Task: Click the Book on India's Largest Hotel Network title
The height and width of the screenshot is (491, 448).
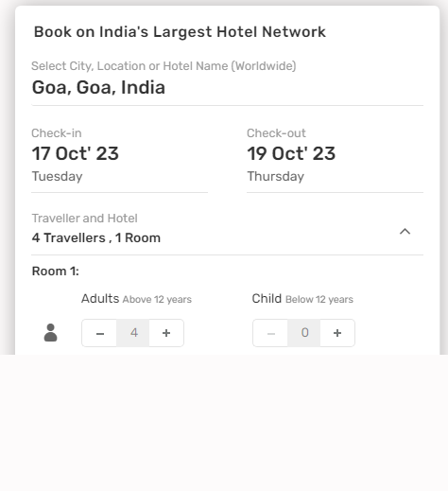Action: click(180, 32)
